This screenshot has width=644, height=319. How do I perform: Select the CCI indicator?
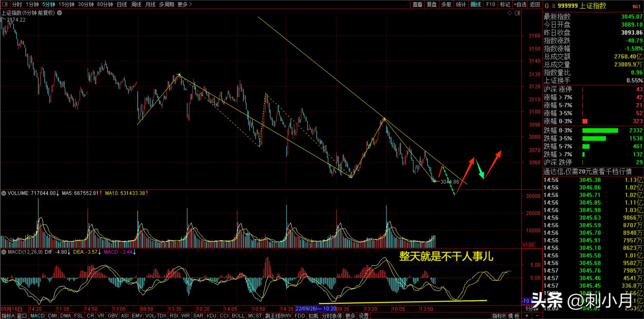[x=224, y=316]
